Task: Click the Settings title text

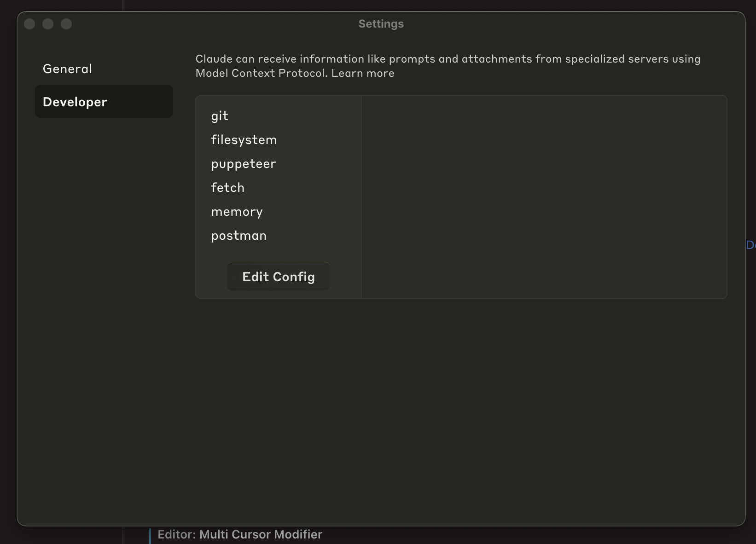Action: pos(381,24)
